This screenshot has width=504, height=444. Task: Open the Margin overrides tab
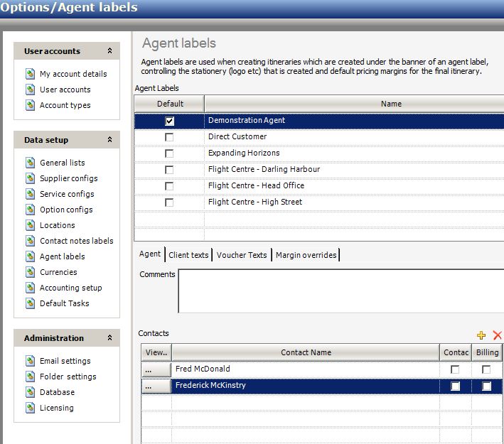pyautogui.click(x=306, y=255)
